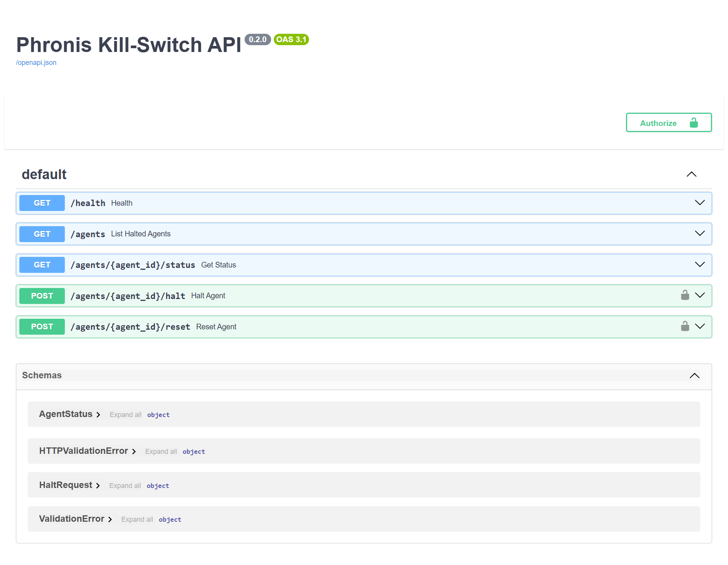Click the default section heading
The height and width of the screenshot is (565, 728).
tap(44, 175)
